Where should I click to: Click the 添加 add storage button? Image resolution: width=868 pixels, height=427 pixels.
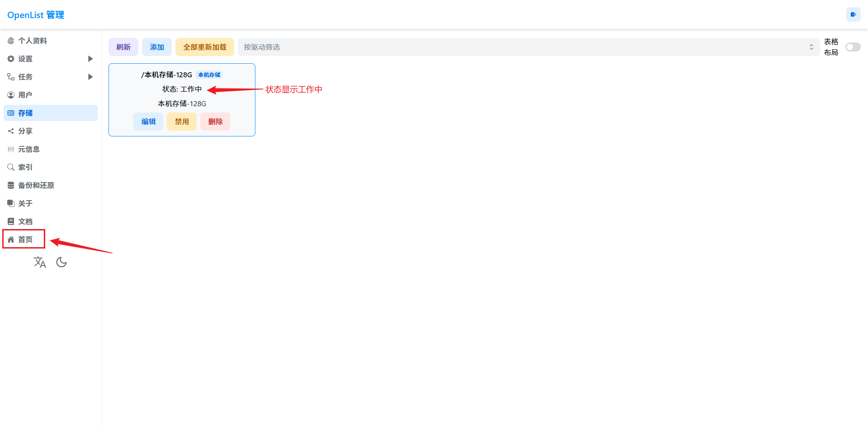point(157,47)
